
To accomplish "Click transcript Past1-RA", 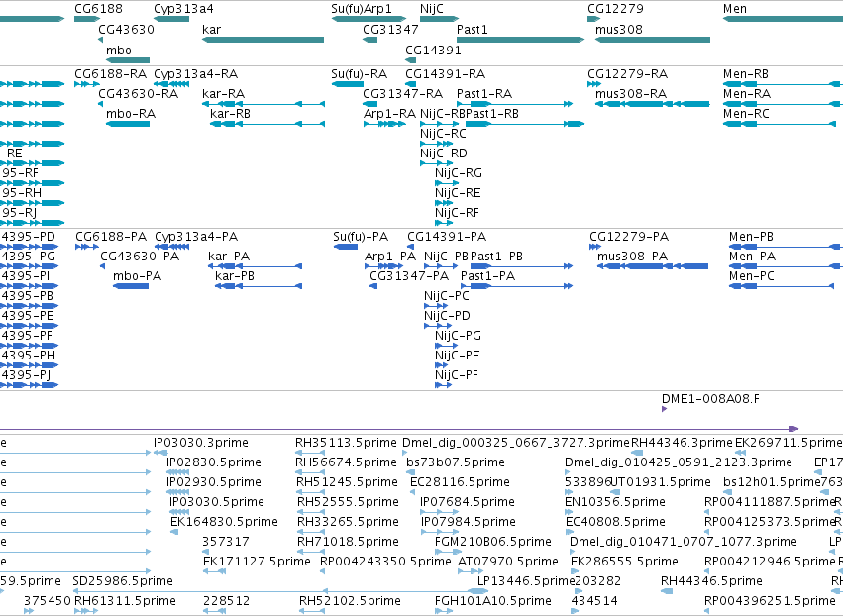I will 484,93.
